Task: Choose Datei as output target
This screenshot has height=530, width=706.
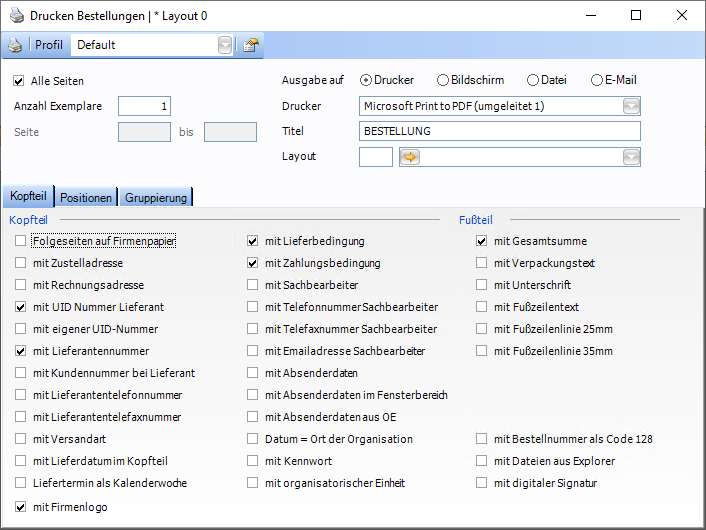Action: (533, 80)
